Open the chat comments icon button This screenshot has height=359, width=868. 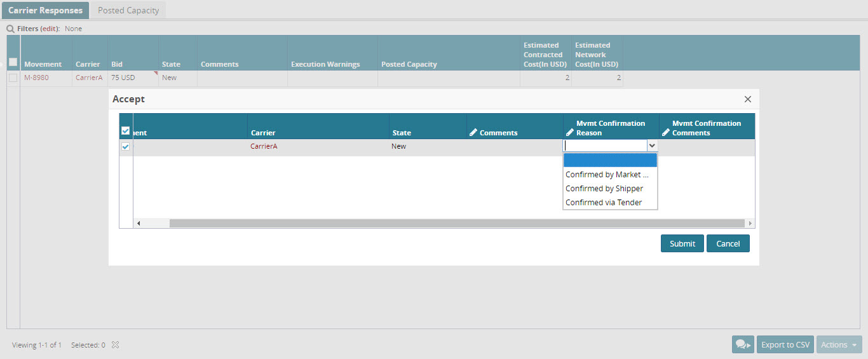tap(743, 344)
